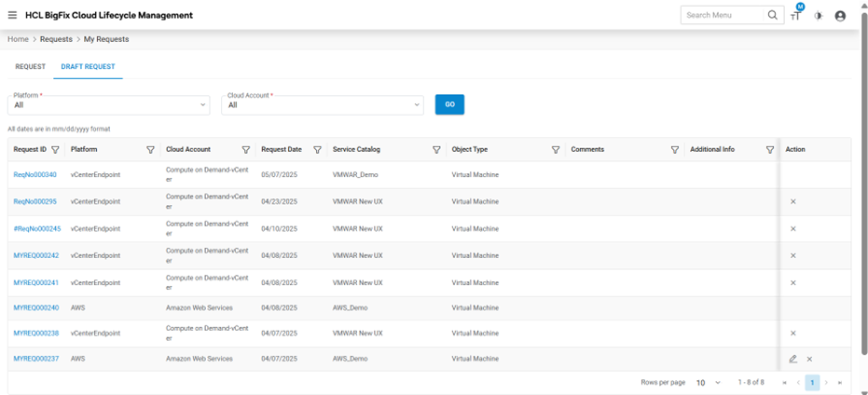Image resolution: width=868 pixels, height=395 pixels.
Task: Delete draft request ReqNo000295
Action: (793, 201)
